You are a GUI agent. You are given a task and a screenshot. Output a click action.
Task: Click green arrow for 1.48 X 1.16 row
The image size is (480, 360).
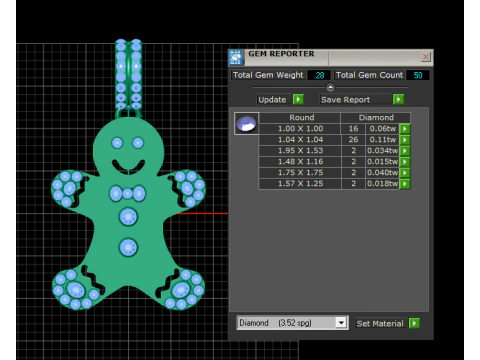point(405,162)
